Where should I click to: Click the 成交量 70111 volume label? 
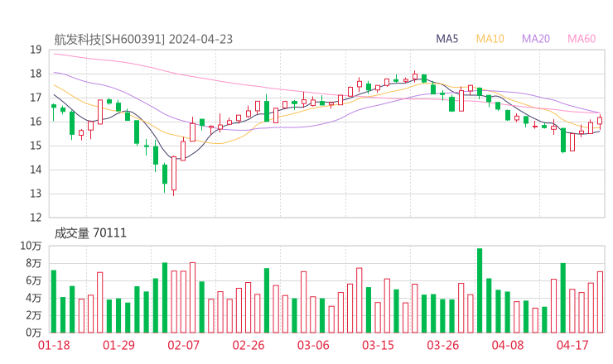pyautogui.click(x=90, y=233)
